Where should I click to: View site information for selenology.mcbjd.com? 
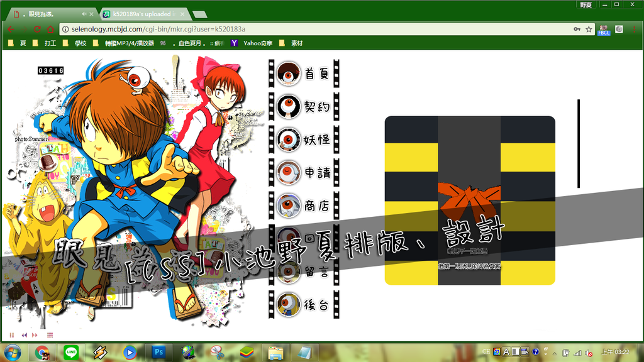point(65,29)
